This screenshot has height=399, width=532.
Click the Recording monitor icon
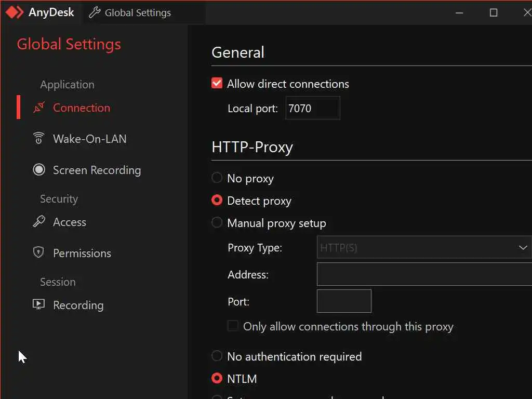[39, 305]
